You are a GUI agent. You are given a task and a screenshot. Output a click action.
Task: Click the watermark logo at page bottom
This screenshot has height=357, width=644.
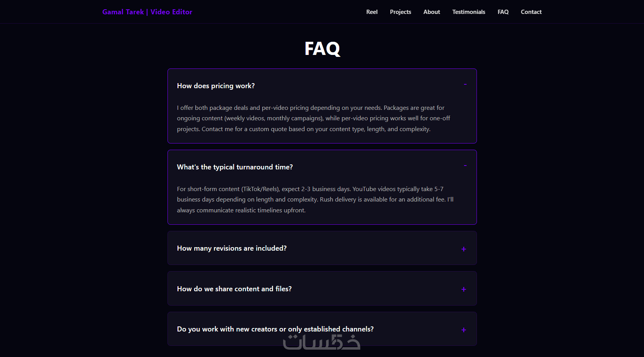tap(321, 342)
